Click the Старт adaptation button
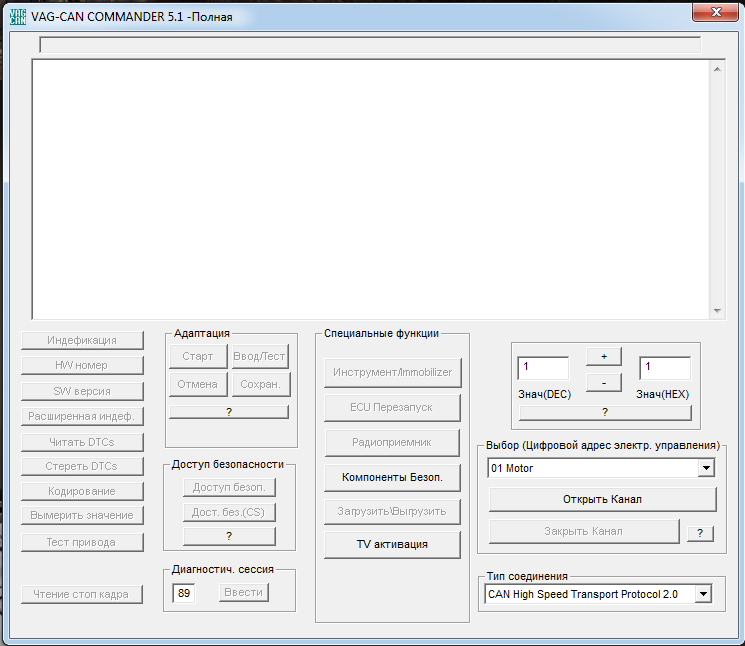Viewport: 745px width, 646px height. pyautogui.click(x=198, y=356)
